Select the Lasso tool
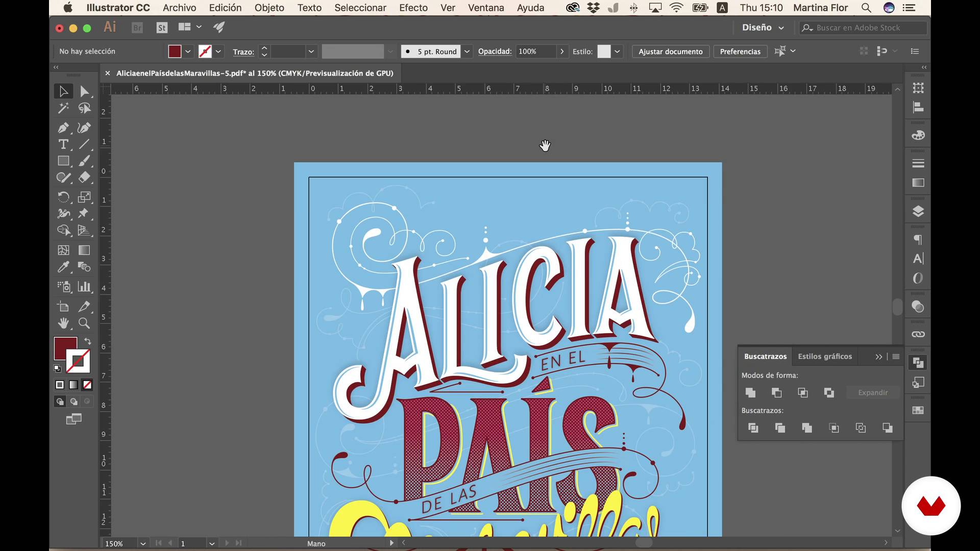Viewport: 980px width, 551px height. [84, 108]
